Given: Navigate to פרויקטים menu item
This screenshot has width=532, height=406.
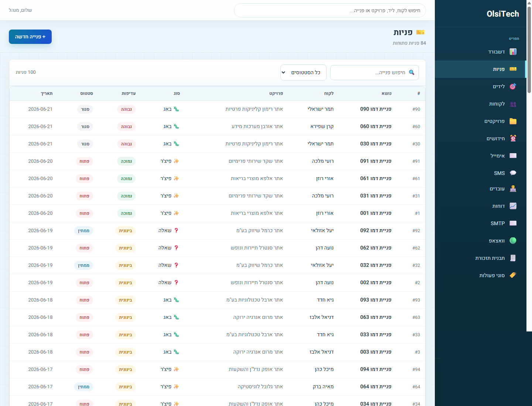Looking at the screenshot, I should point(480,121).
